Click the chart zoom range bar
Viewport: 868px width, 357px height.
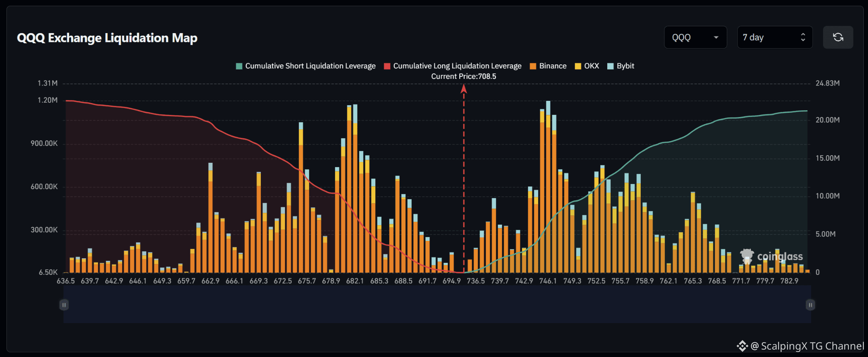437,304
